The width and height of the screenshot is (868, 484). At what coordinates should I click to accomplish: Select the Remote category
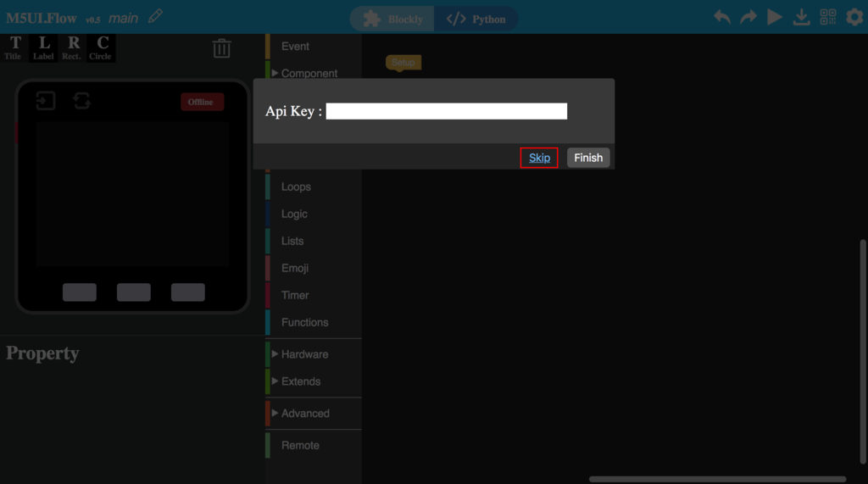(314, 445)
